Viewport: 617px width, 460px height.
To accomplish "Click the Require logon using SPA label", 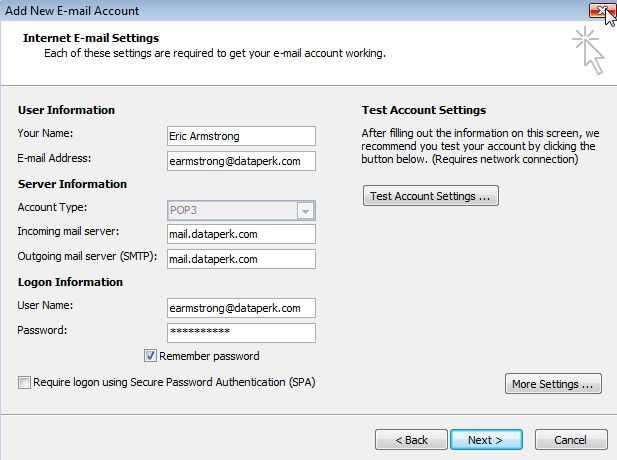I will click(x=174, y=382).
